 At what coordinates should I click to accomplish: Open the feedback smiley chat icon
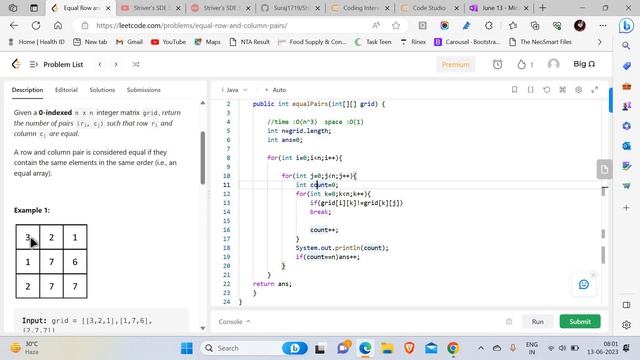click(584, 284)
